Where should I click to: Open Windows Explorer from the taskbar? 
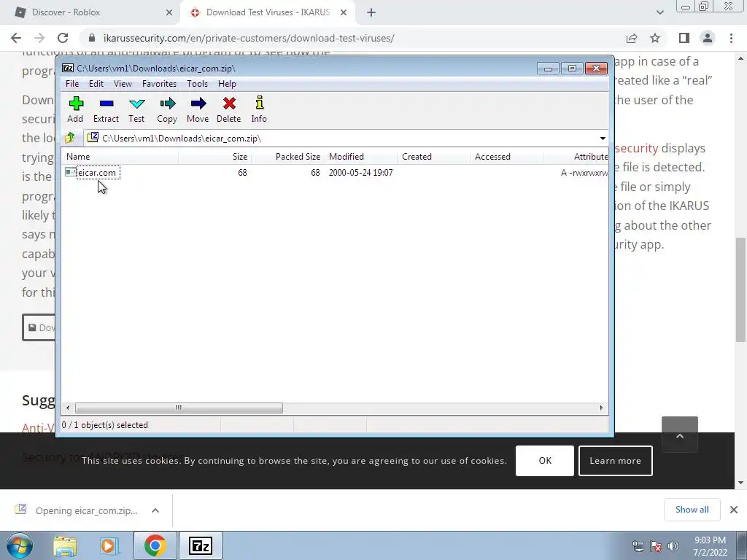[x=65, y=545]
